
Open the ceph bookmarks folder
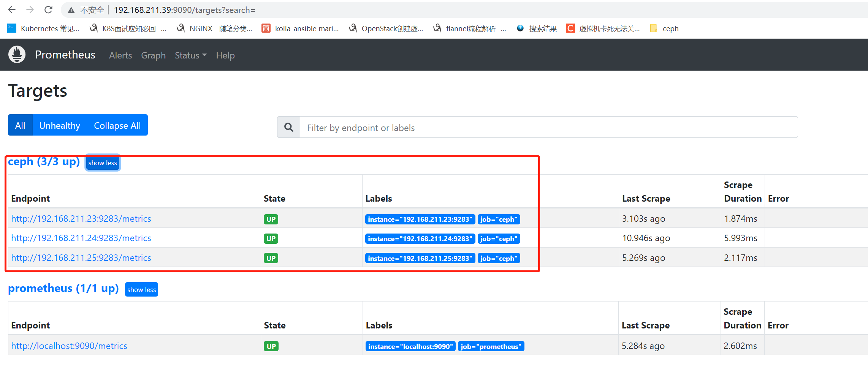664,28
